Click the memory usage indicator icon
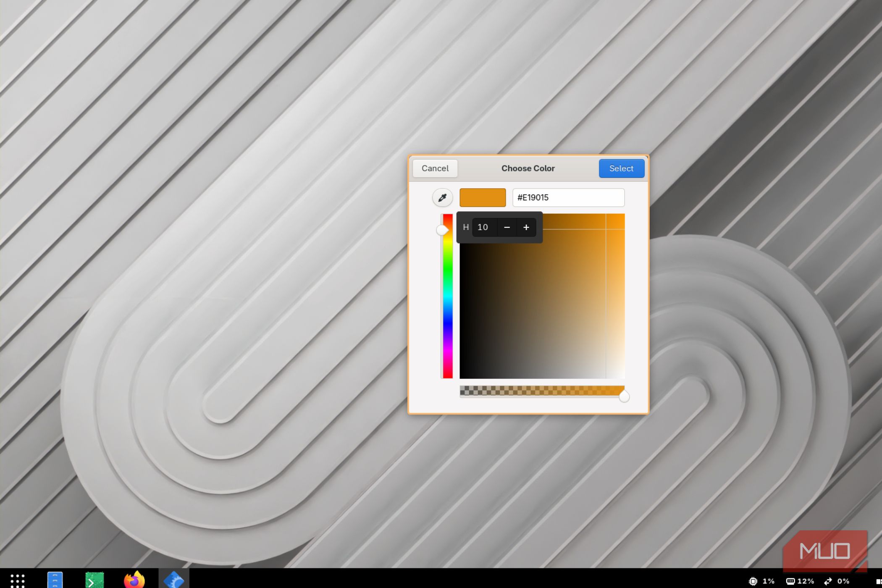 (x=790, y=581)
